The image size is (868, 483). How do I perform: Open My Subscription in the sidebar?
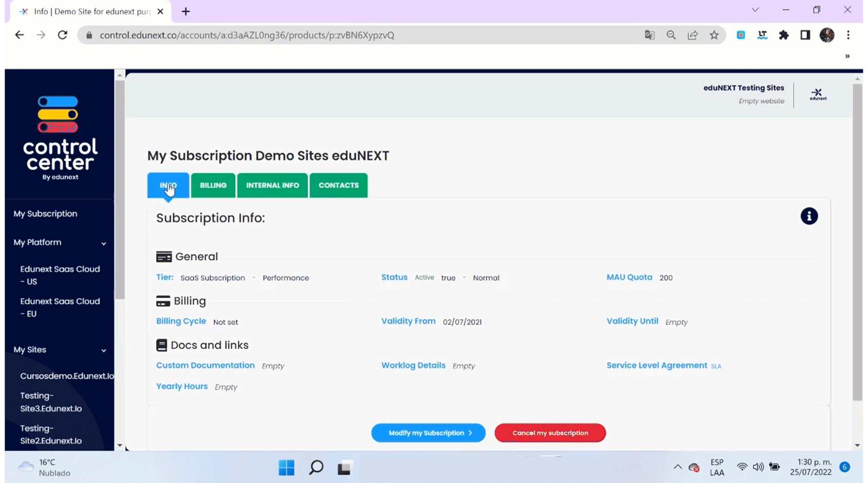click(45, 214)
